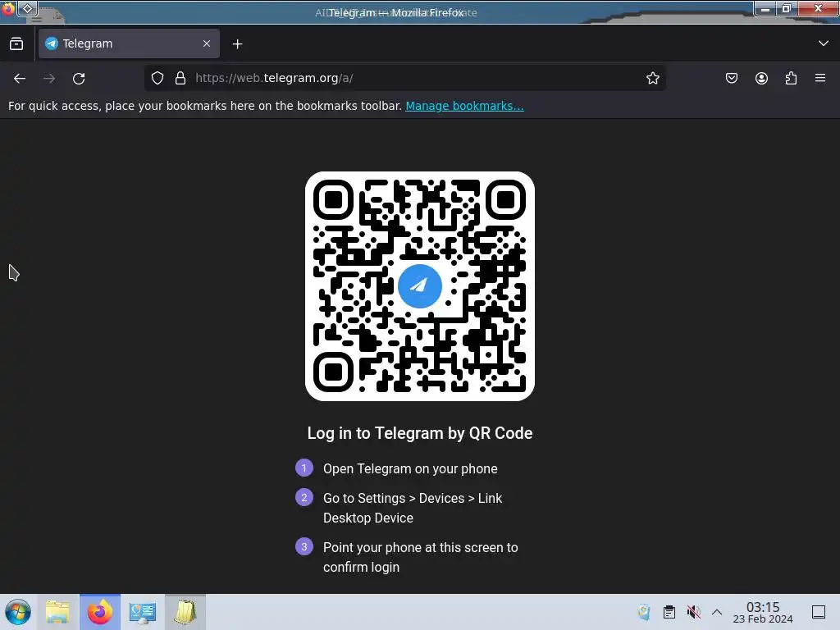Open the yellow notepad taskbar icon

[x=185, y=612]
